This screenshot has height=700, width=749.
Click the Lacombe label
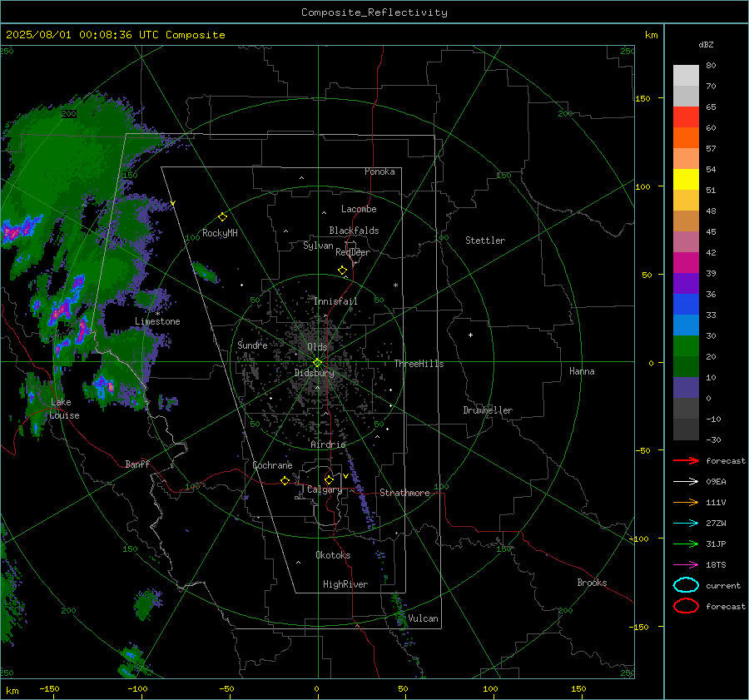[x=359, y=209]
